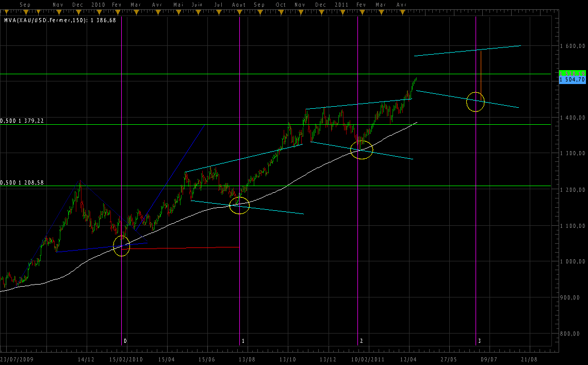The image size is (588, 365).
Task: Click the green 1 520,19 price tag
Action: tap(573, 73)
